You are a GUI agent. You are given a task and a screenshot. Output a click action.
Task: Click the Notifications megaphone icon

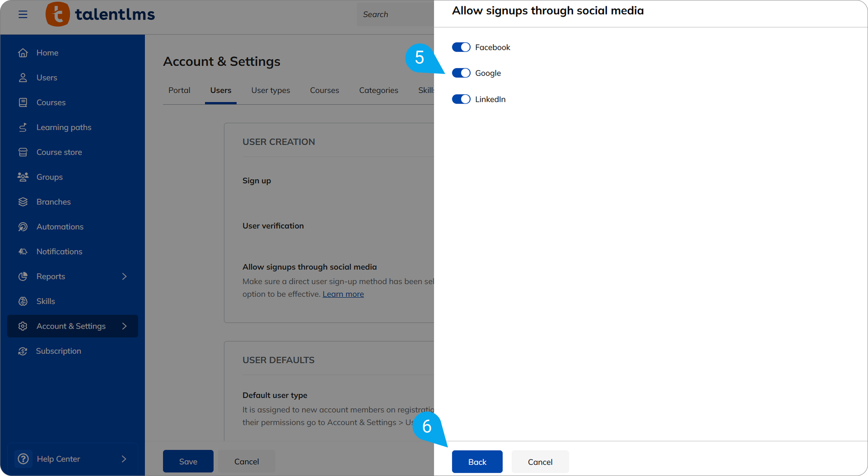(23, 252)
